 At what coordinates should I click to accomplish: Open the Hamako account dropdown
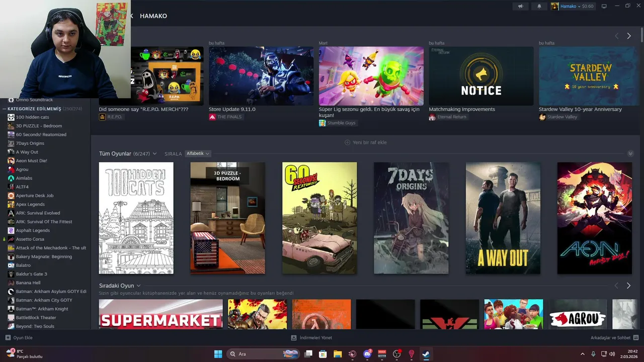[573, 6]
